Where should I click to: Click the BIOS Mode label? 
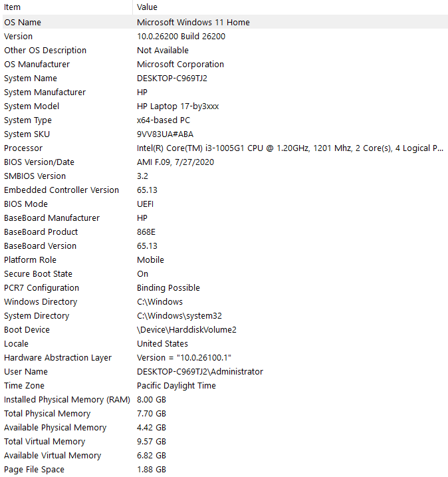[x=26, y=204]
